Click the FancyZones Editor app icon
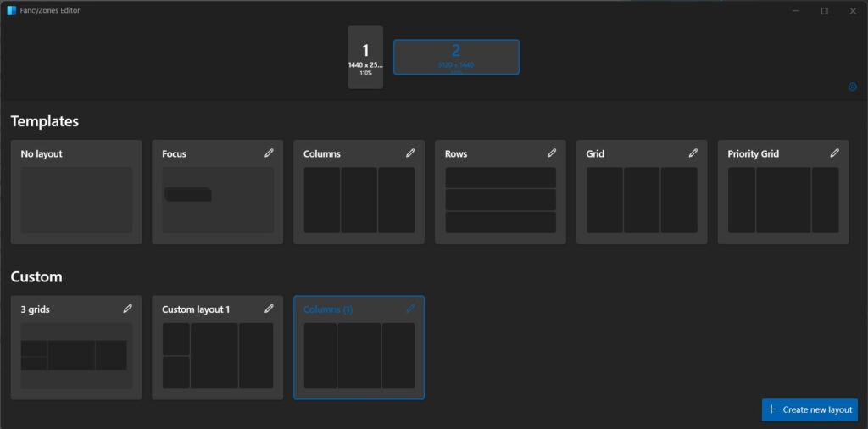The width and height of the screenshot is (868, 429). click(x=12, y=10)
